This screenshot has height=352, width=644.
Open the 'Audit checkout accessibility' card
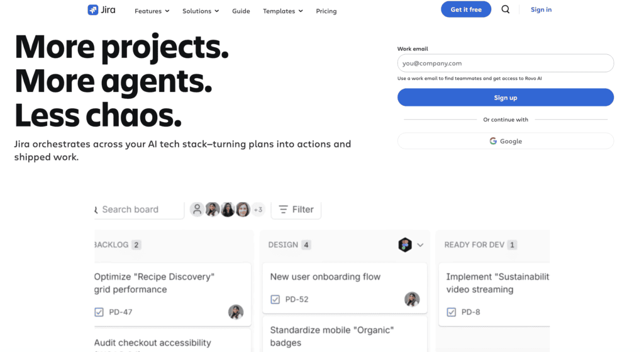click(172, 341)
